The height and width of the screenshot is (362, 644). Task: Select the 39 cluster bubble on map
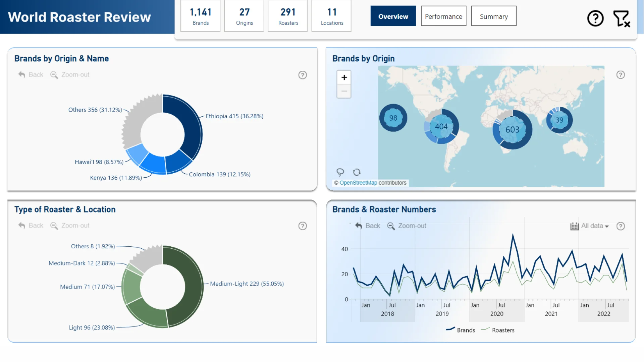tap(559, 120)
